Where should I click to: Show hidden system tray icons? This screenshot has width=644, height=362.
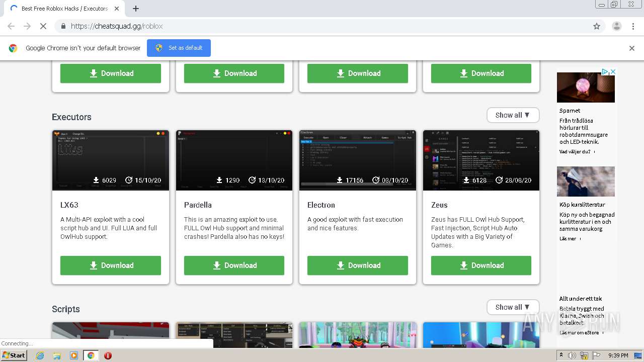[562, 355]
